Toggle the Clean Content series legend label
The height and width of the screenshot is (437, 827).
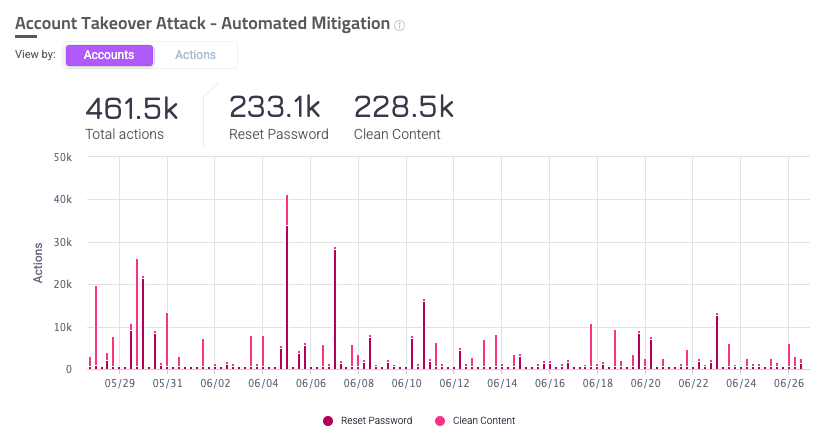pyautogui.click(x=484, y=421)
